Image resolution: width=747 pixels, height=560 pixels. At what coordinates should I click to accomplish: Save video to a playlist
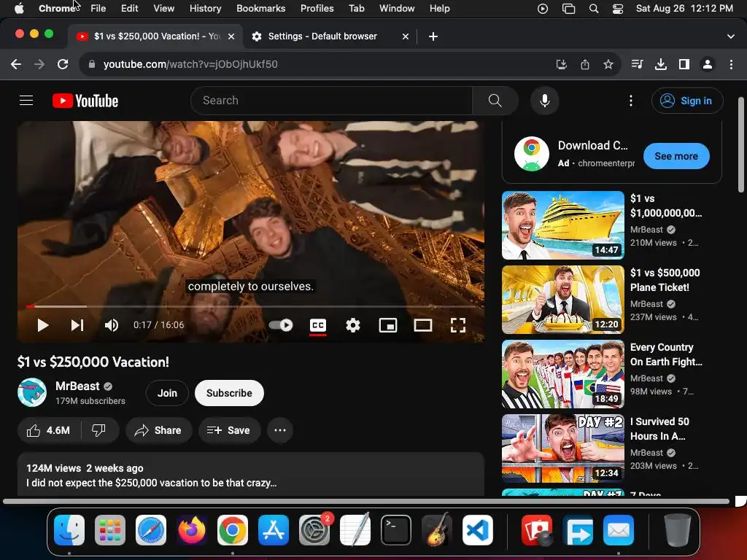coord(229,430)
